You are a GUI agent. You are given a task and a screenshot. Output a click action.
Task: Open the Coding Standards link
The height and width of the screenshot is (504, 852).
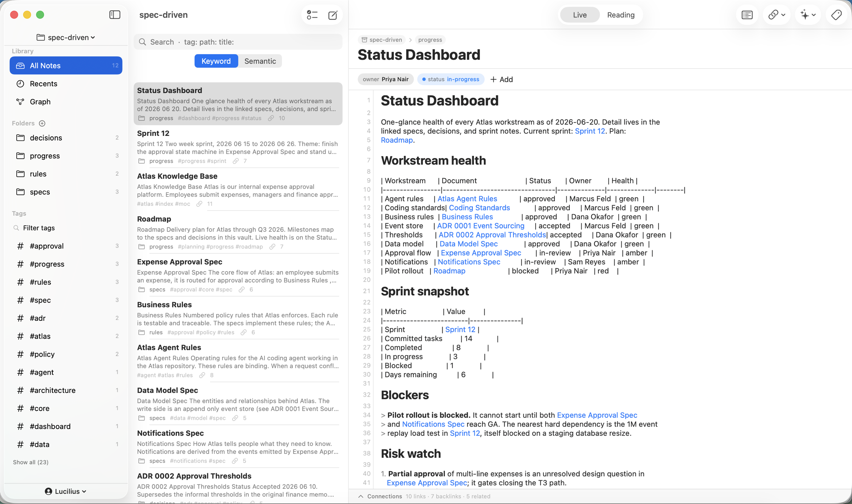coord(479,208)
